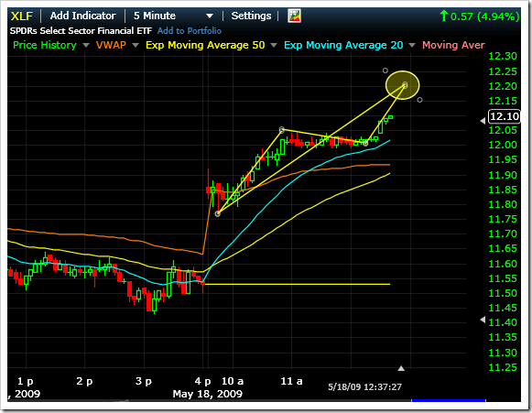Expand Exp Moving Average 50 dropdown arrow
532x413 pixels.
click(274, 45)
